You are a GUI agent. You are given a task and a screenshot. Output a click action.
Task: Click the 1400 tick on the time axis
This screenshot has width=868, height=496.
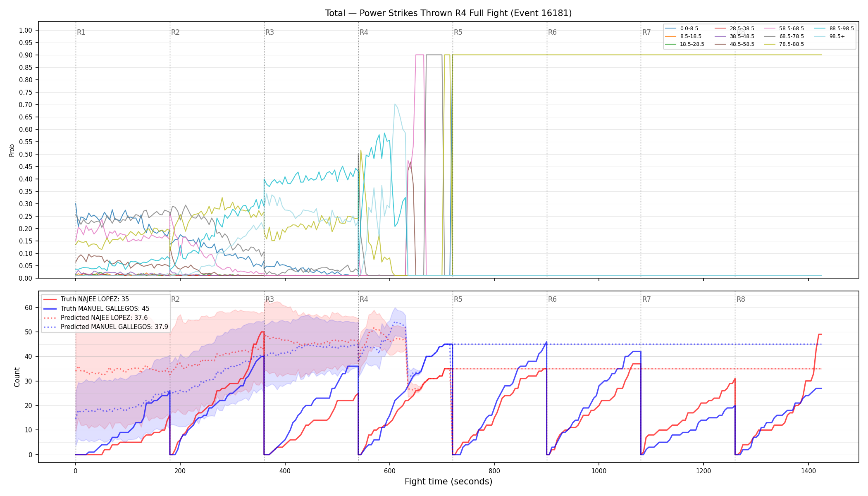808,470
